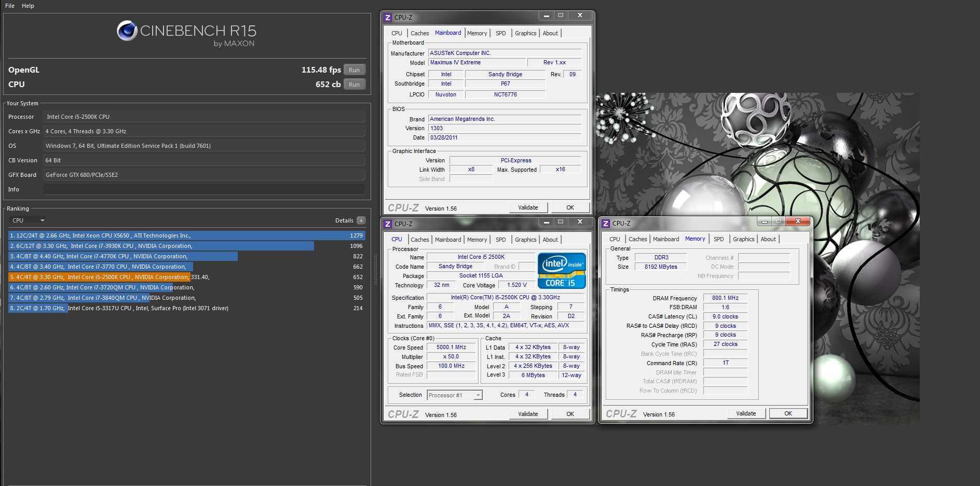Click Validate in CPU-tab CPU-Z window
Viewport: 980px width, 486px height.
[528, 414]
